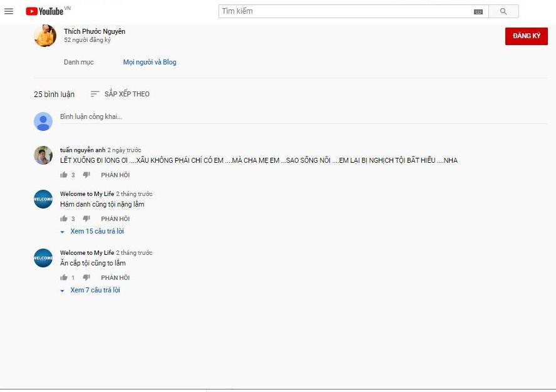
Task: Open the on-screen keyboard icon
Action: 478,11
